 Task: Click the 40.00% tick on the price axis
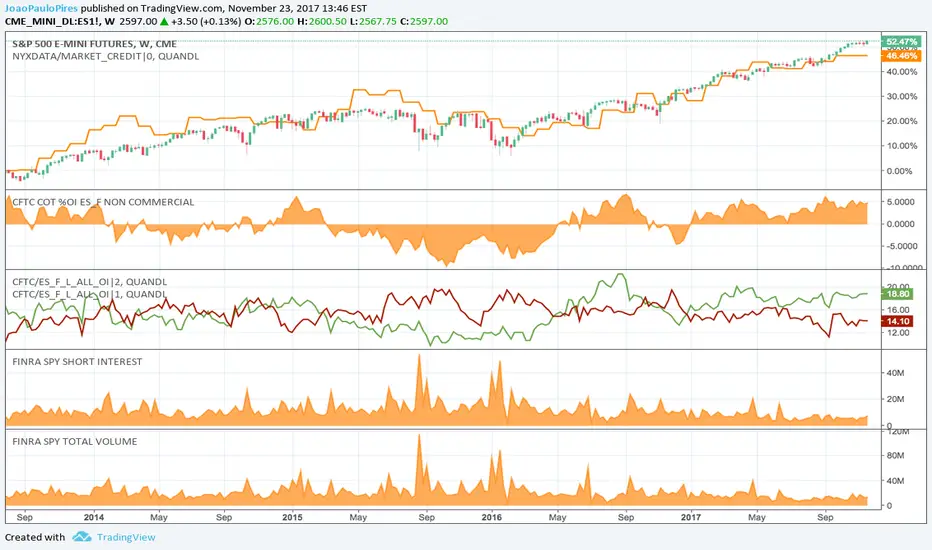pyautogui.click(x=902, y=71)
